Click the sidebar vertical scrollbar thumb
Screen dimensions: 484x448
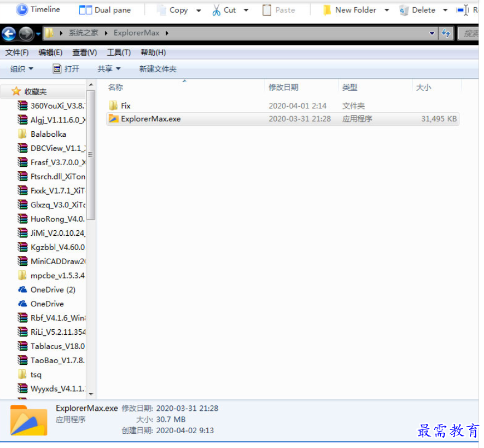click(x=91, y=155)
